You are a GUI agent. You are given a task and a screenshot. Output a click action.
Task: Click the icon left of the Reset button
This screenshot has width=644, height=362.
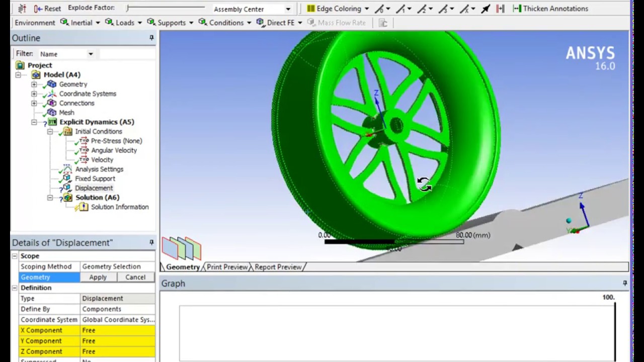click(x=22, y=9)
